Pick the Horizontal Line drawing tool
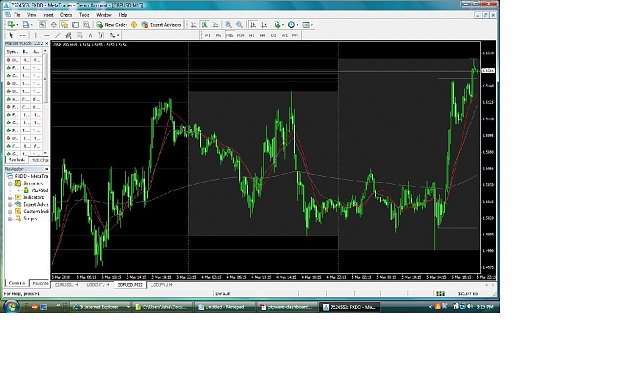 47,35
